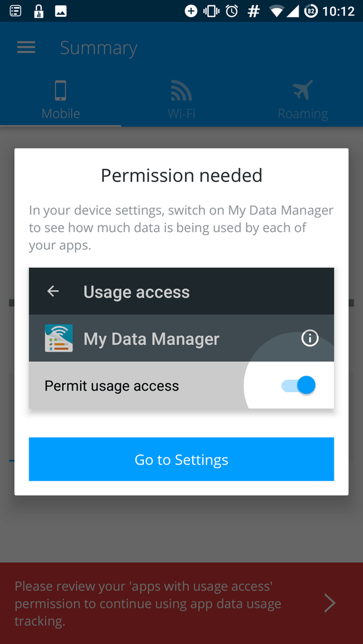This screenshot has height=644, width=363.
Task: Click the My Data Manager app icon
Action: (x=59, y=339)
